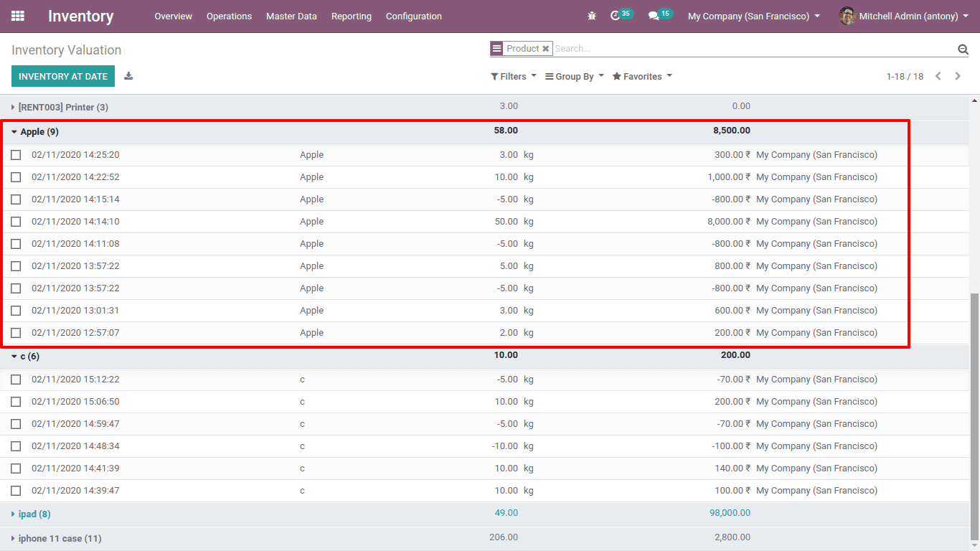The width and height of the screenshot is (980, 551).
Task: Click company cell in 02/11/2020 14:59:47 row
Action: point(816,424)
